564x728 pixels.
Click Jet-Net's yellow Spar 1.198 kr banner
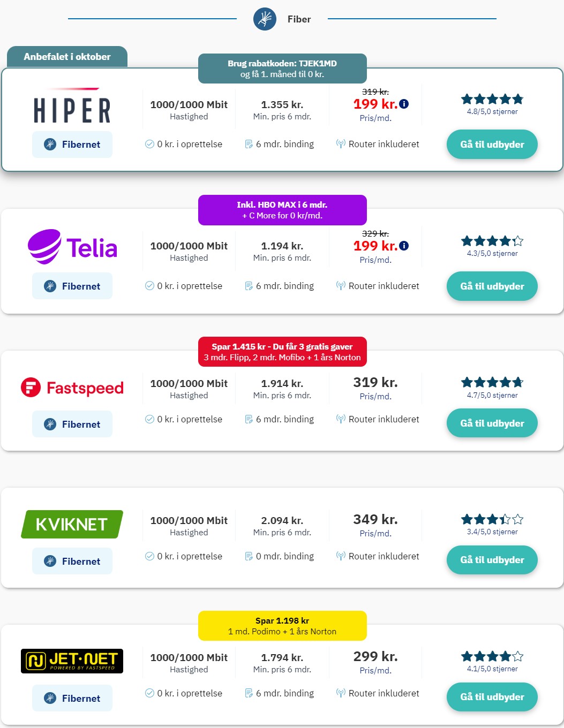(282, 626)
